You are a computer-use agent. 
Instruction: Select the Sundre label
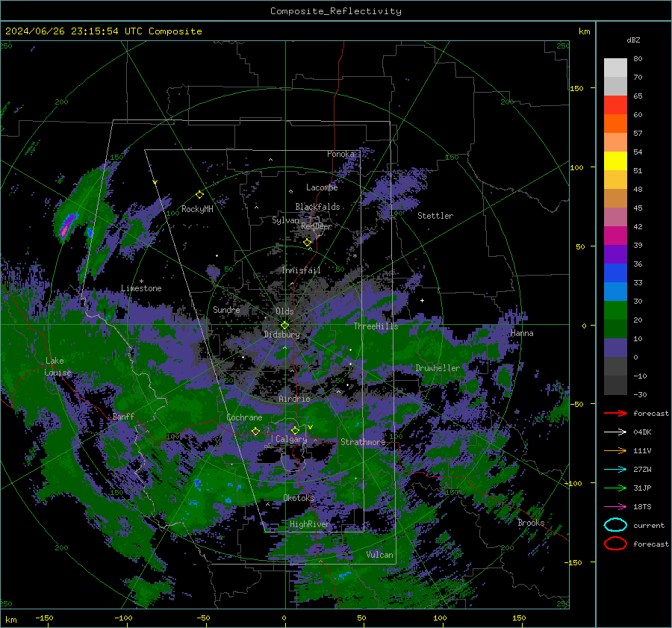(226, 310)
